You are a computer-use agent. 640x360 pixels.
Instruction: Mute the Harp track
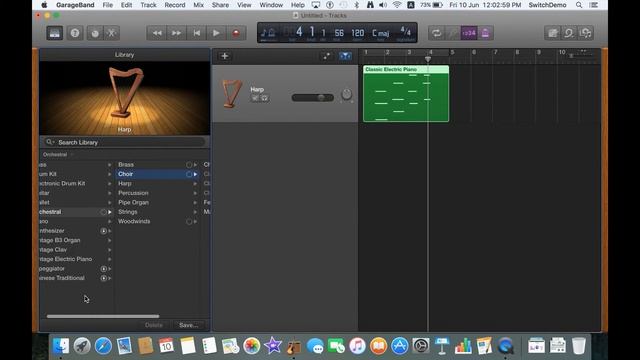coord(255,98)
